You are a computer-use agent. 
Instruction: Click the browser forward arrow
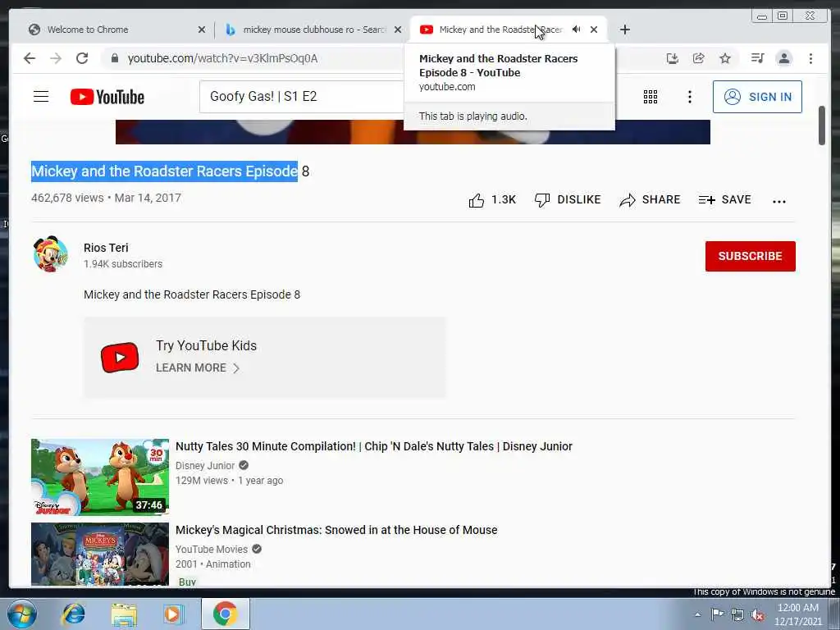point(56,58)
